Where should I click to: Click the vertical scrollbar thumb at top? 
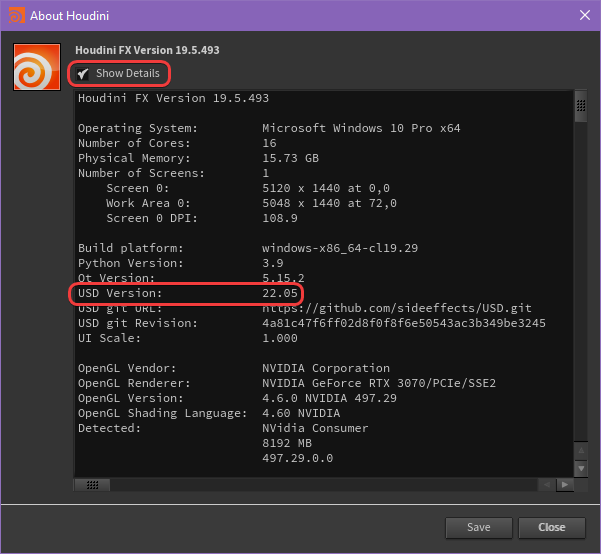[581, 106]
